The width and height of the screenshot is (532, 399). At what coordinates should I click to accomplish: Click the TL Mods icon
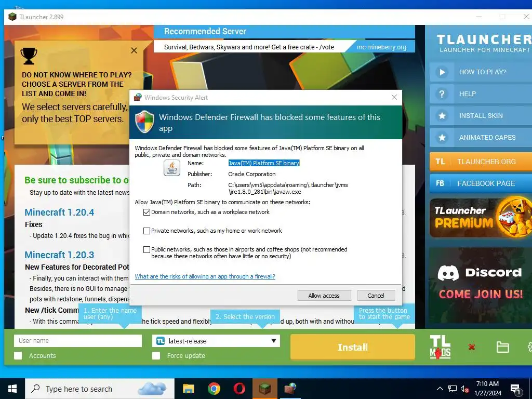pyautogui.click(x=440, y=347)
